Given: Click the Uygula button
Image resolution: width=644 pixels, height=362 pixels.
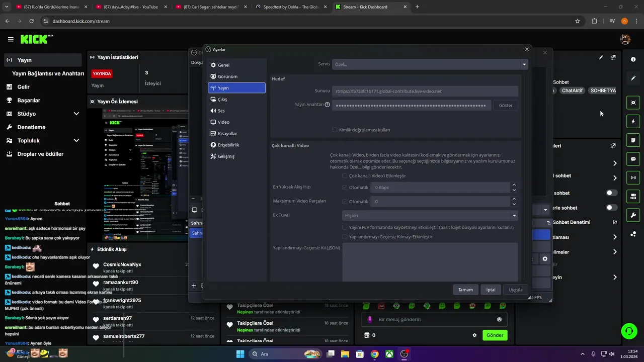Looking at the screenshot, I should point(515,290).
